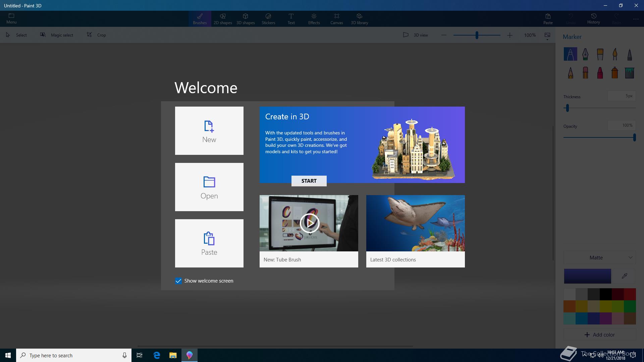Open the Text tab
Viewport: 644px width, 362px height.
[x=291, y=19]
